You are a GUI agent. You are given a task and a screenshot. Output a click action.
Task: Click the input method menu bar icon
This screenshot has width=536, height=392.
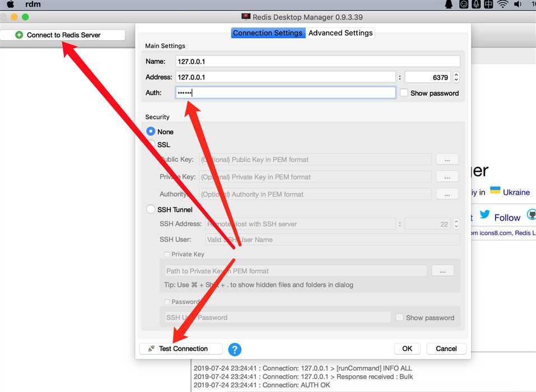coord(488,4)
